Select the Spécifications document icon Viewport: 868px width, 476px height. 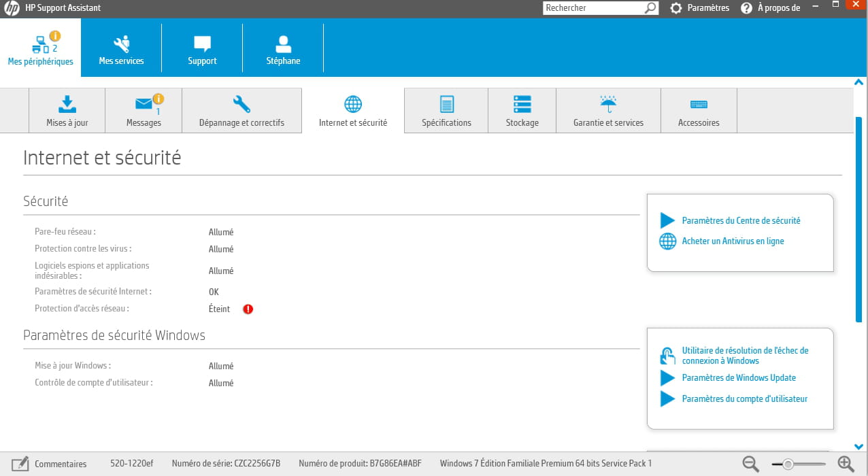click(x=446, y=104)
